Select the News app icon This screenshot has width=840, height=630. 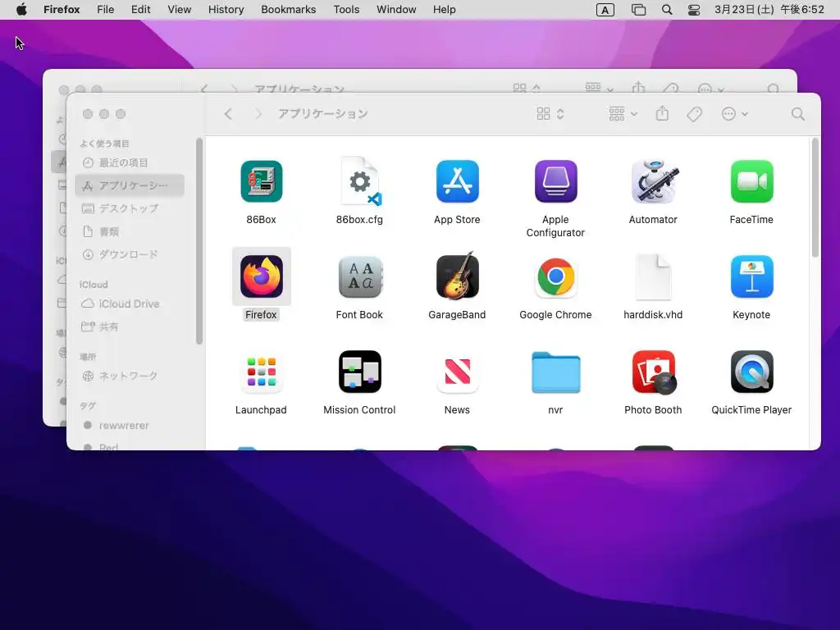(x=457, y=372)
